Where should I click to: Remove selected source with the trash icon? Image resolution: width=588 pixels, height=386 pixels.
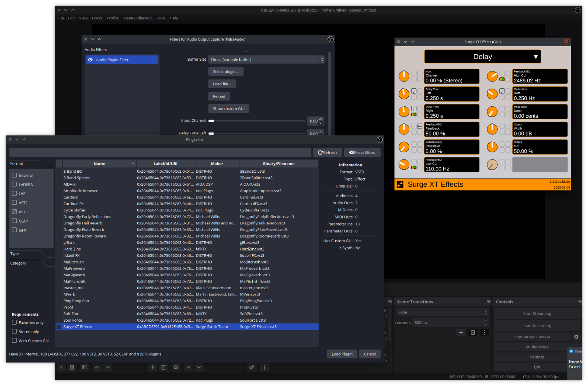[x=163, y=367]
